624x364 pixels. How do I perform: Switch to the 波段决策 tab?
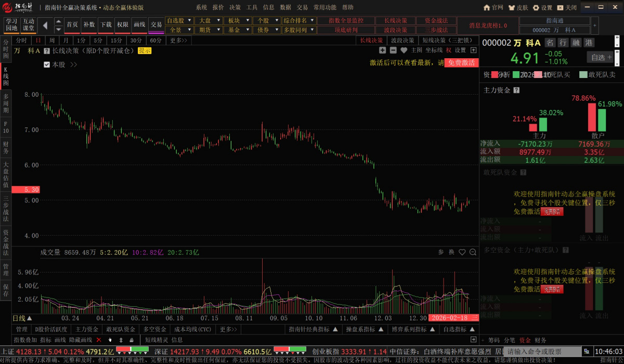[x=402, y=41]
